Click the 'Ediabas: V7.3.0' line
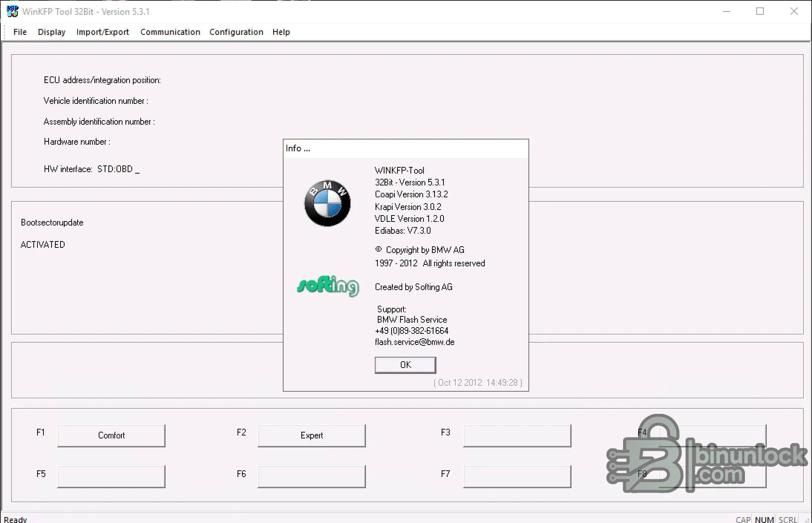This screenshot has height=523, width=812. tap(403, 231)
